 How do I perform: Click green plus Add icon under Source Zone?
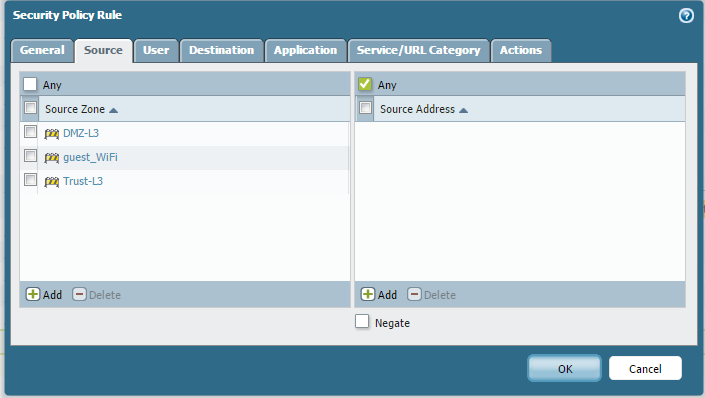pos(33,294)
